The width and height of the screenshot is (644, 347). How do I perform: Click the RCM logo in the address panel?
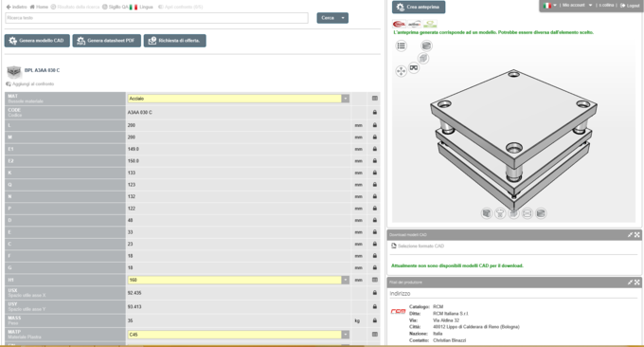[x=398, y=312]
